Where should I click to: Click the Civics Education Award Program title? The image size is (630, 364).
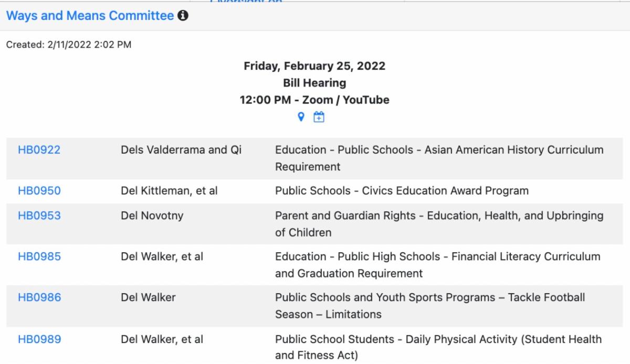(x=402, y=191)
